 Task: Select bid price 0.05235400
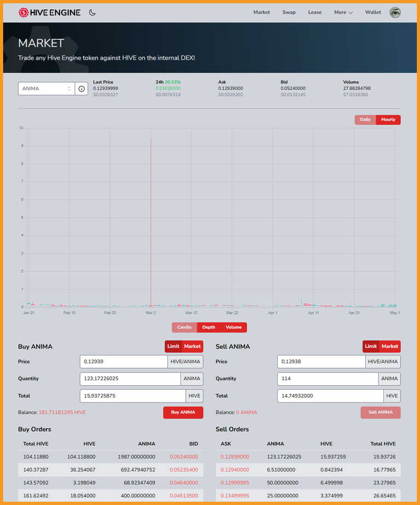tap(184, 470)
